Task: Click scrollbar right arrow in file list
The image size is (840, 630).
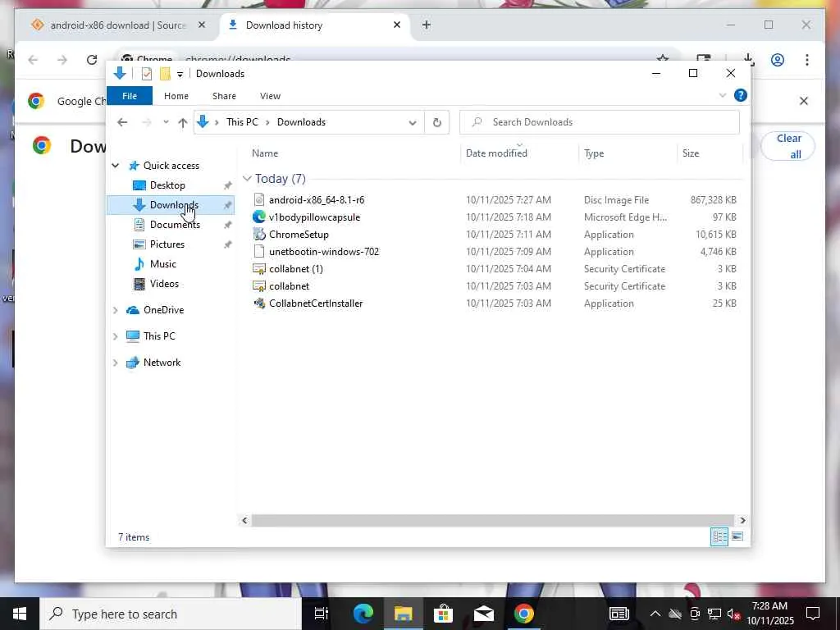Action: click(742, 520)
